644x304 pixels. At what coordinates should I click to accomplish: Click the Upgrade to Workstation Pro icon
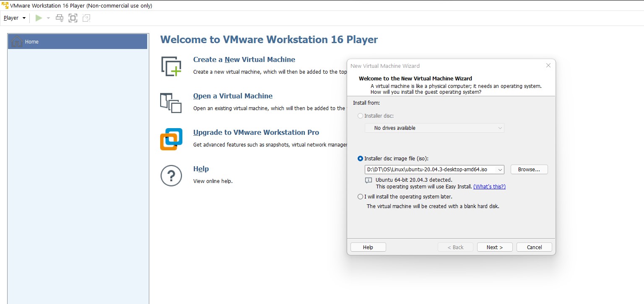pyautogui.click(x=171, y=139)
